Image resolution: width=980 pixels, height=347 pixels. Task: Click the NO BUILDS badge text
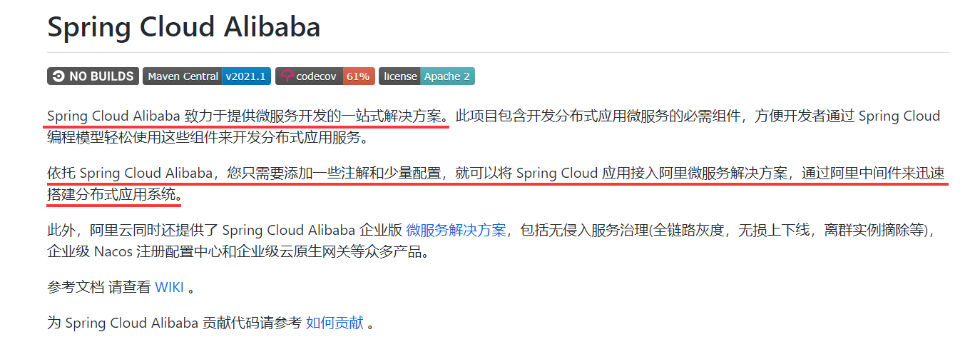(x=101, y=76)
